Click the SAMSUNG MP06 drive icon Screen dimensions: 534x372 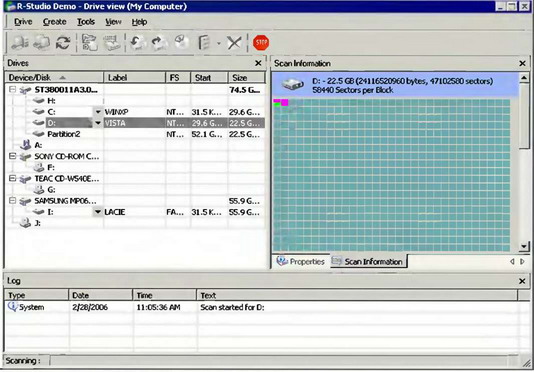(x=26, y=201)
